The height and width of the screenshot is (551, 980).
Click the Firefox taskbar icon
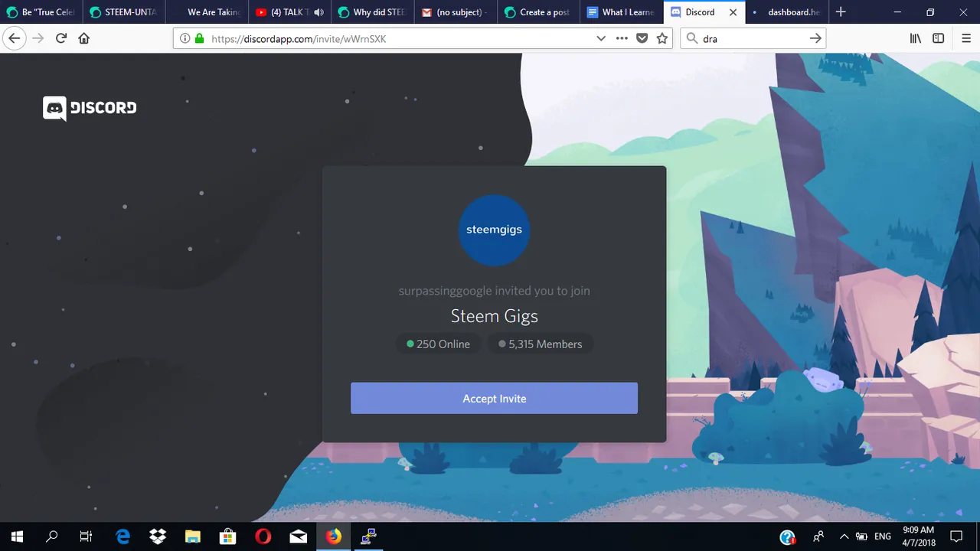point(333,536)
